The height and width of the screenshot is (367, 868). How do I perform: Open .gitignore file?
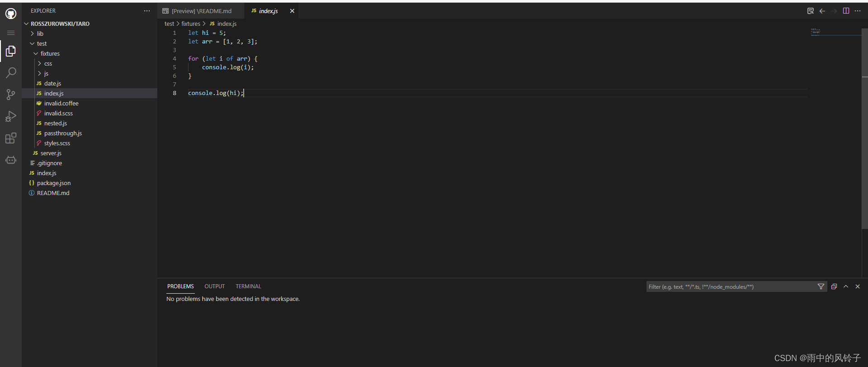point(90,163)
